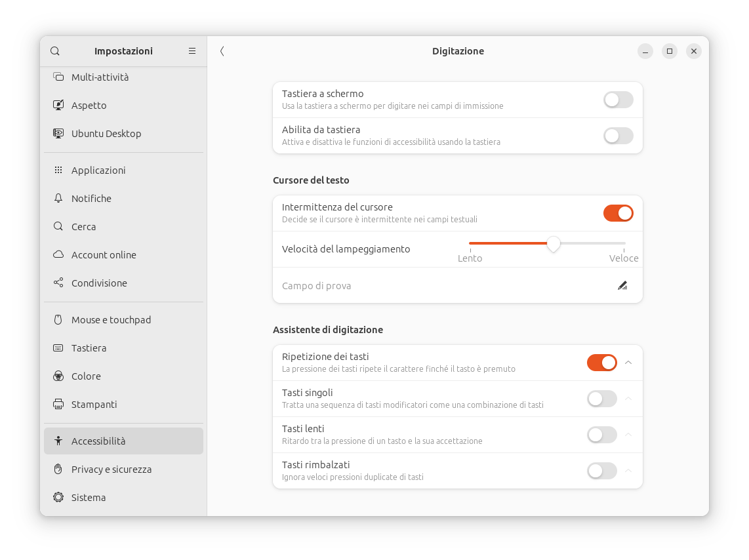Enable the Tastiera a schermo switch
Image resolution: width=749 pixels, height=560 pixels.
(x=618, y=100)
